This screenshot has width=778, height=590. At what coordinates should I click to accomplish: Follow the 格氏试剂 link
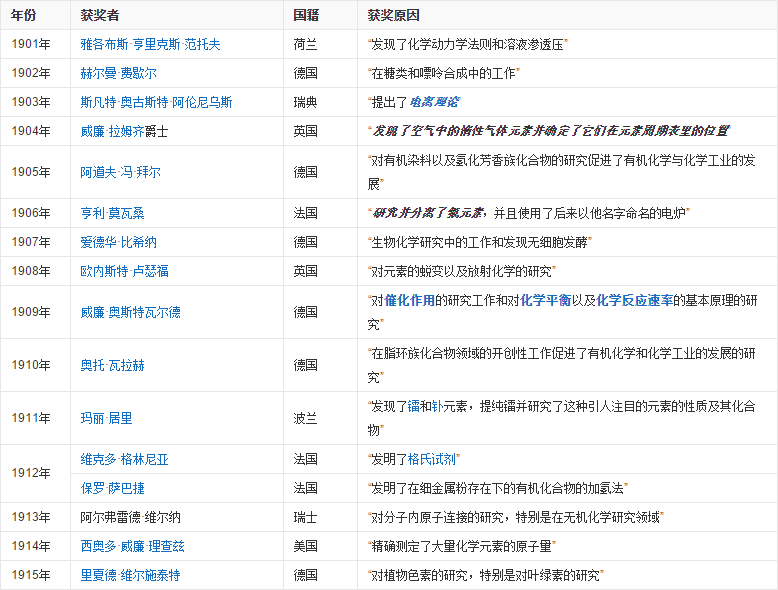point(432,459)
